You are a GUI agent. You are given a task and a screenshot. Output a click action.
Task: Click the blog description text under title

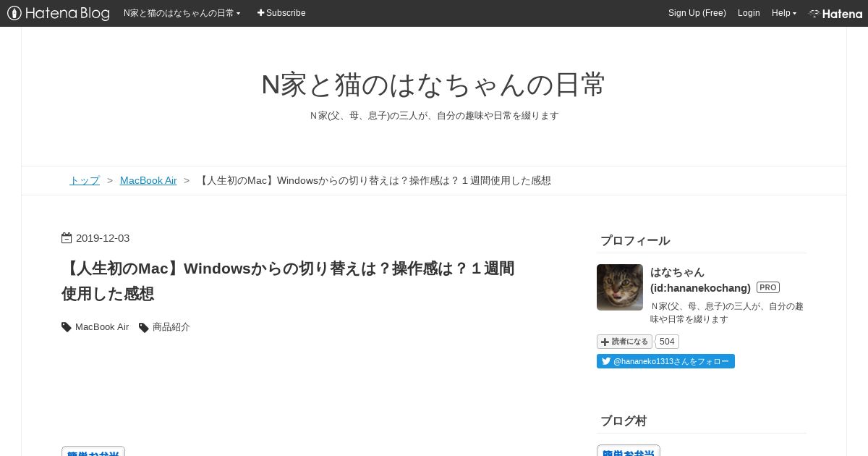434,116
